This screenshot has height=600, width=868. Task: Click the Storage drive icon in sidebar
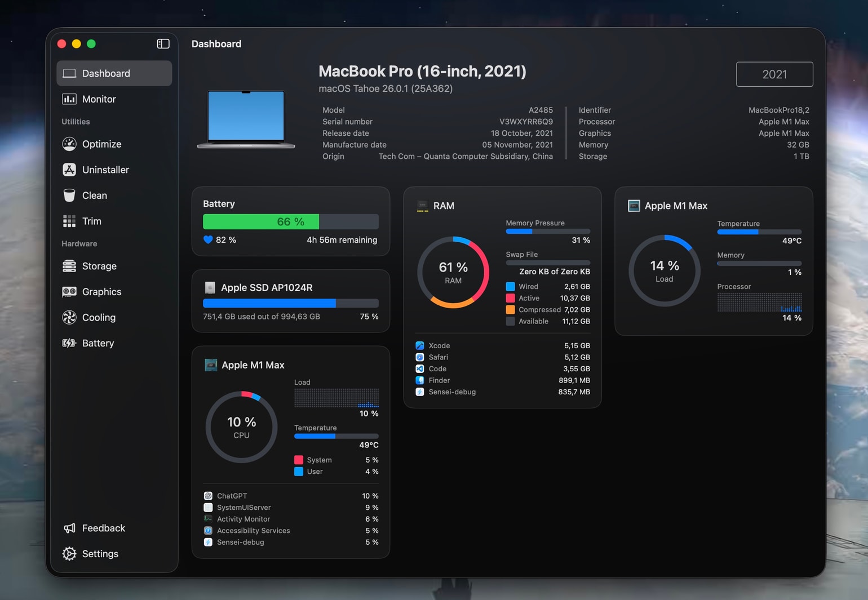click(69, 266)
